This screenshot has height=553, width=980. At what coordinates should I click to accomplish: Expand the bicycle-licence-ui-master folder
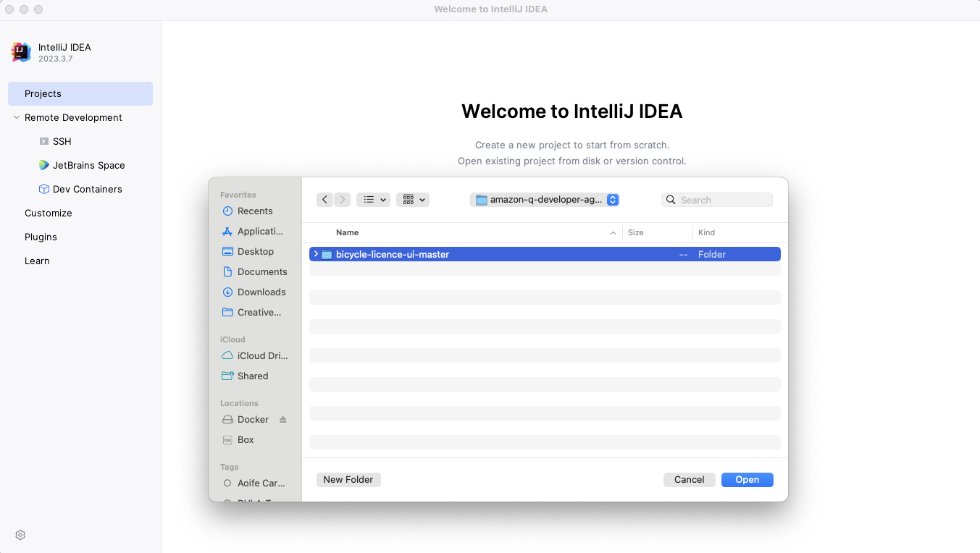(316, 254)
